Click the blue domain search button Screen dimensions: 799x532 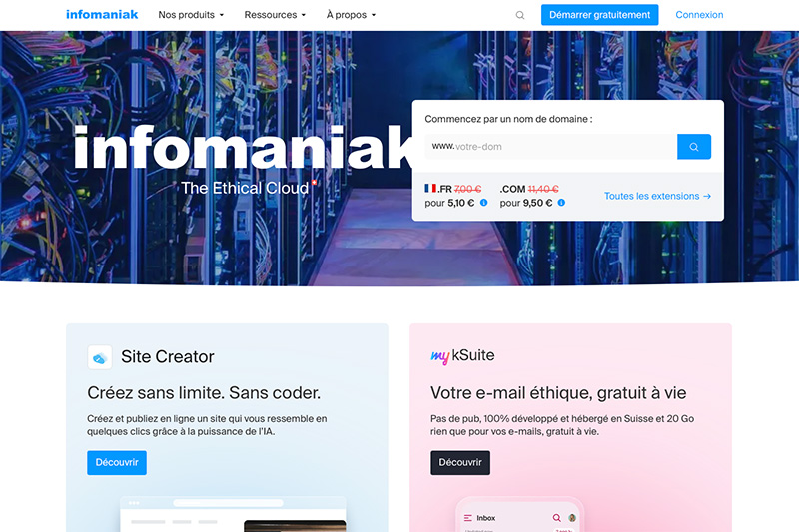coord(693,147)
